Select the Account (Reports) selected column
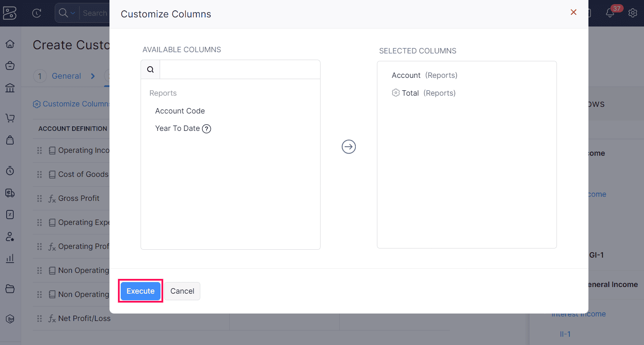The height and width of the screenshot is (345, 644). 424,75
